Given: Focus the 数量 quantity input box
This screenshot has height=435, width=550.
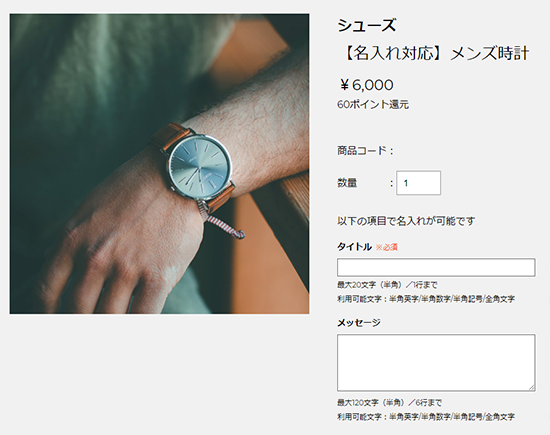Looking at the screenshot, I should [418, 183].
